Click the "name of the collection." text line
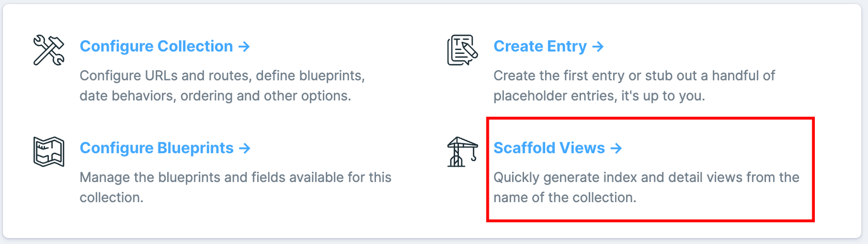Image resolution: width=868 pixels, height=244 pixels. pos(564,198)
